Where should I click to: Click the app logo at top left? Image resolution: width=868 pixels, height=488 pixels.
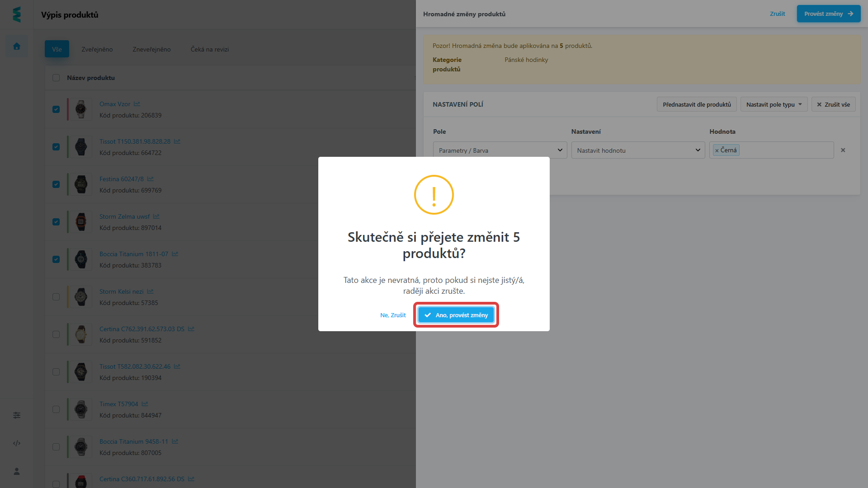17,14
